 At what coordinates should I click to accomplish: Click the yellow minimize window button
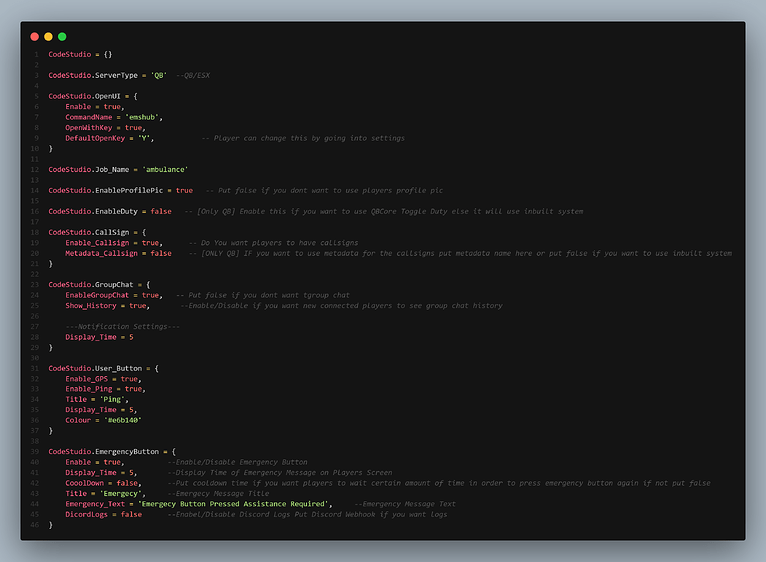(48, 36)
